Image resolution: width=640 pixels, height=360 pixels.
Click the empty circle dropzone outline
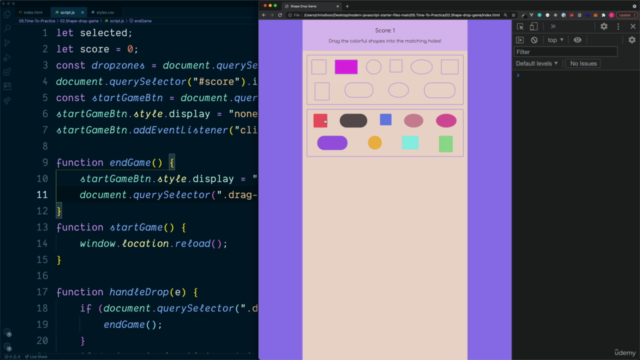[x=373, y=67]
